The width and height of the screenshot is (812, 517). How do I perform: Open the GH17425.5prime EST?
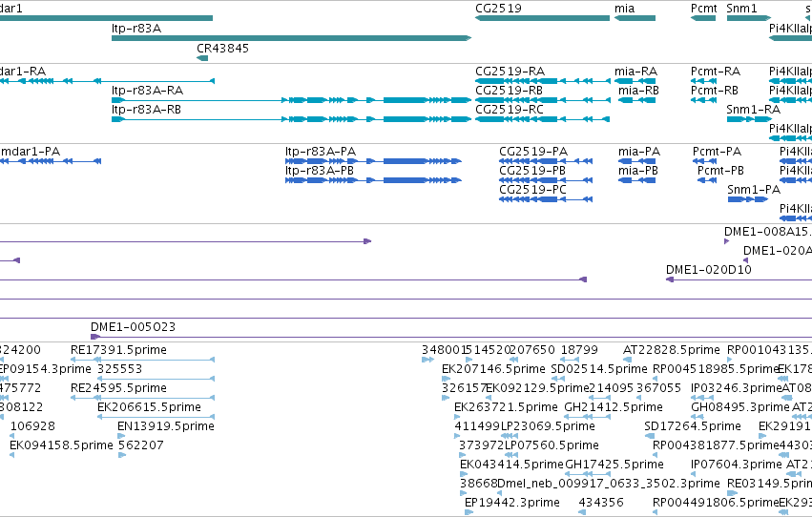pyautogui.click(x=587, y=474)
